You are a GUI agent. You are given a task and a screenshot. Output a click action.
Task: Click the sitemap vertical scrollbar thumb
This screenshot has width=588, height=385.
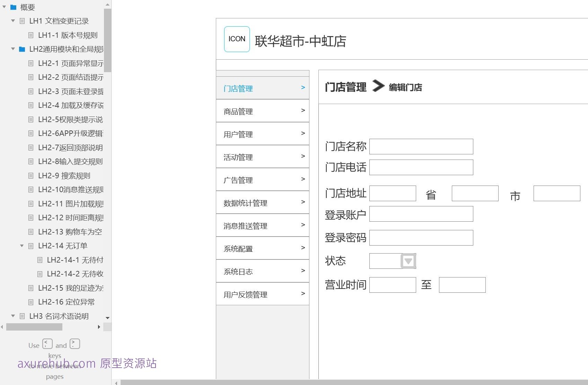tap(107, 41)
